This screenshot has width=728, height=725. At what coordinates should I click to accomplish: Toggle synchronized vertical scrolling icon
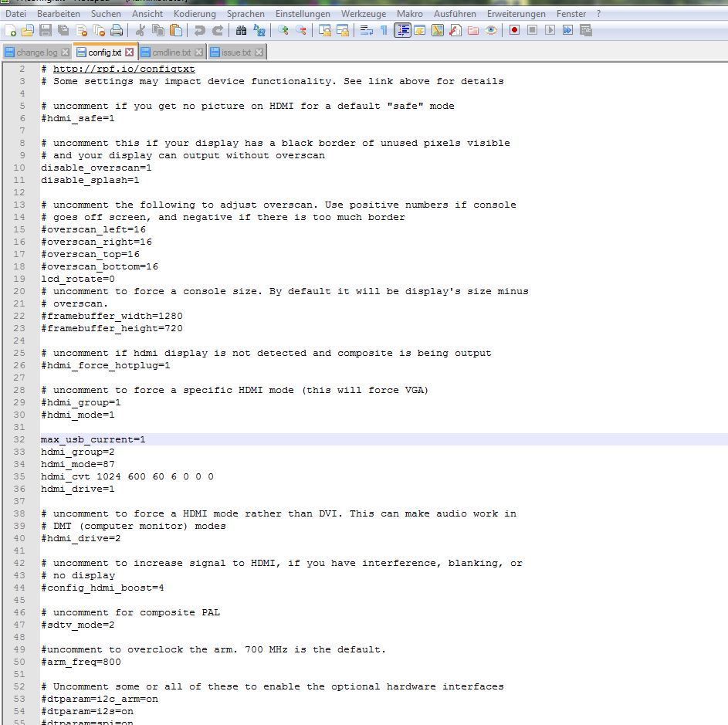pyautogui.click(x=324, y=31)
